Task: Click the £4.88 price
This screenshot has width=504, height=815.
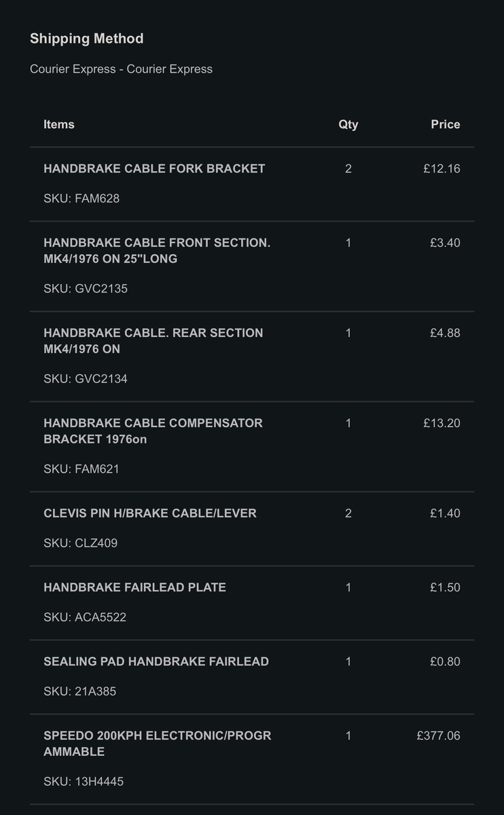Action: [445, 333]
